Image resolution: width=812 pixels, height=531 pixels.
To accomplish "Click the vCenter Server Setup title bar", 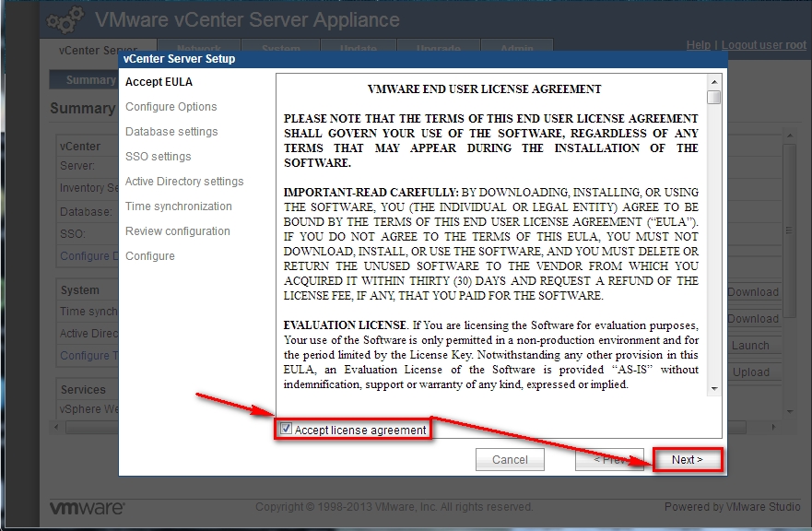I will 422,59.
